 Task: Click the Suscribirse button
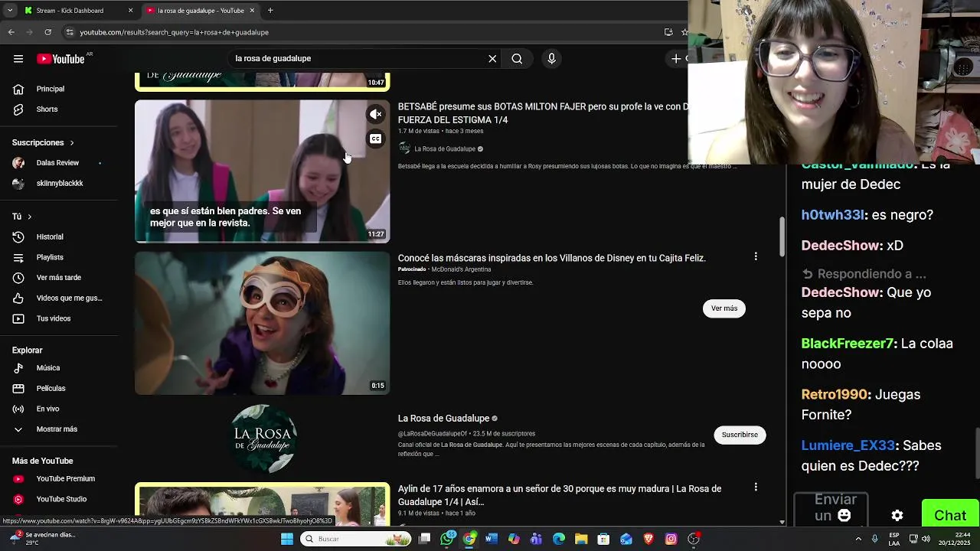pyautogui.click(x=740, y=435)
